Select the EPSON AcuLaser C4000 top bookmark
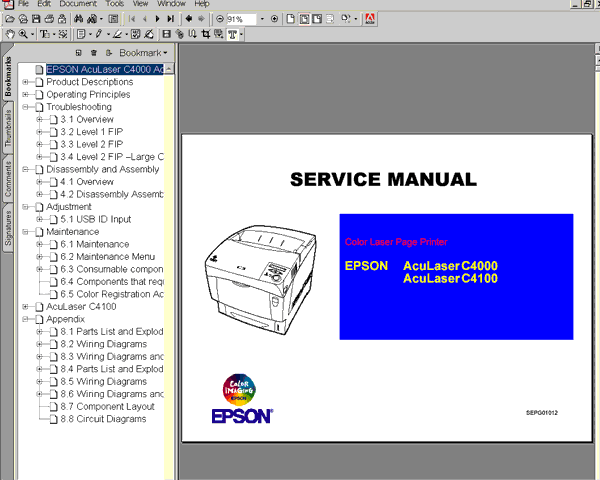Screen dimensions: 600x480 105,69
